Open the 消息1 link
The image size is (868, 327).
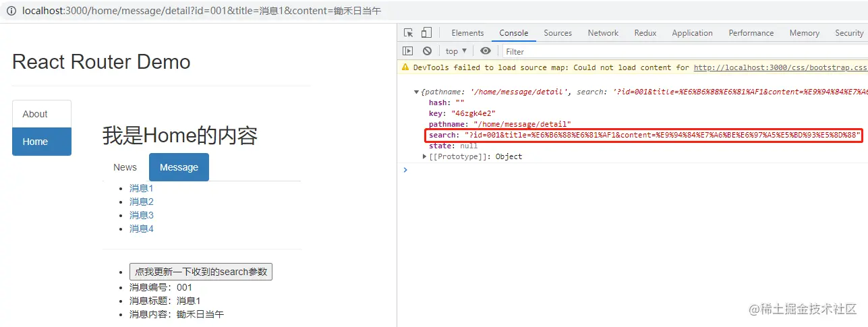tap(142, 188)
